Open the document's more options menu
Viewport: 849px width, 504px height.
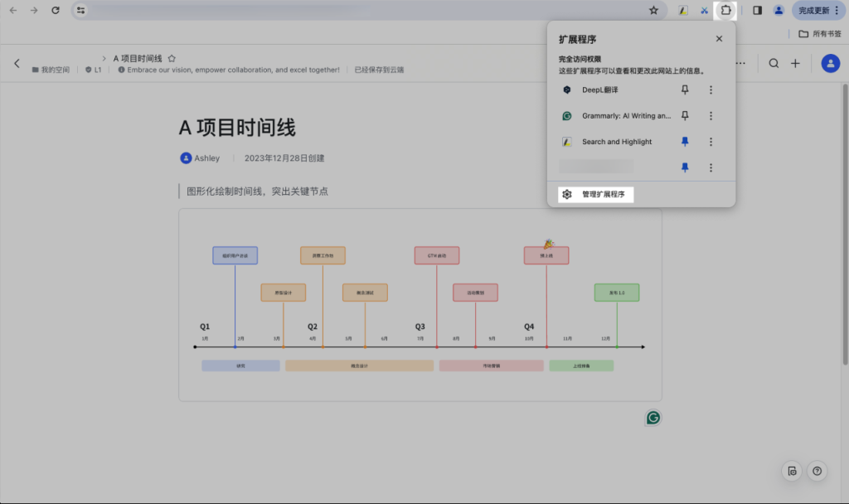[740, 63]
